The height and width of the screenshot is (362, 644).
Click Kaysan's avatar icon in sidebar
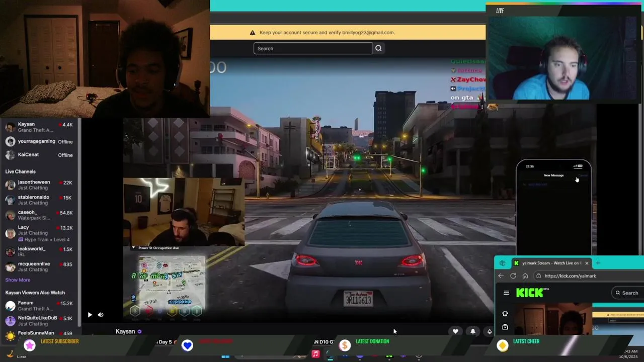click(x=10, y=127)
